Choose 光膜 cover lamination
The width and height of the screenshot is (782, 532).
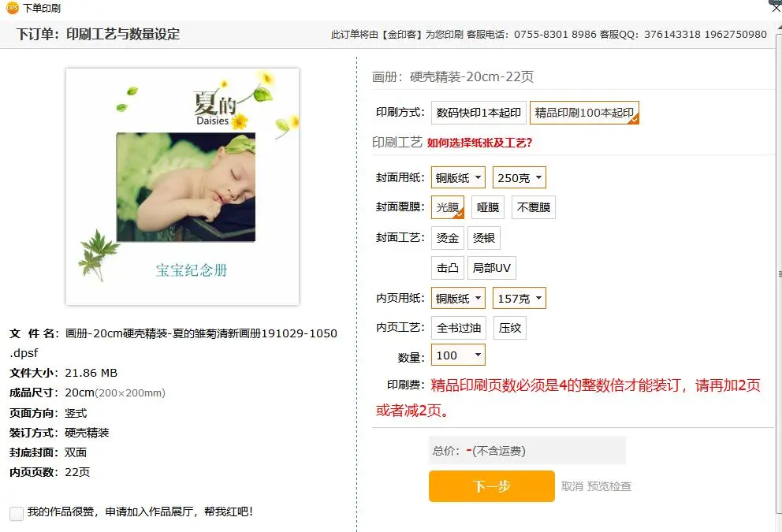(x=447, y=207)
